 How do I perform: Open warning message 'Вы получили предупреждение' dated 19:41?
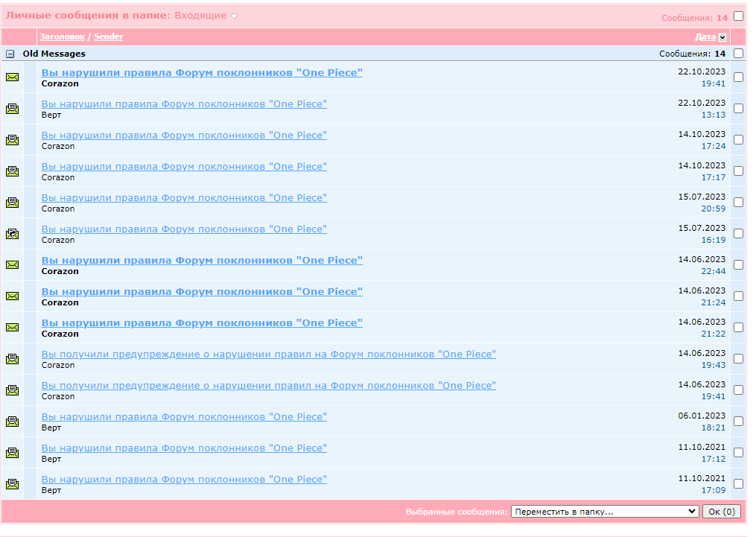[x=269, y=386]
